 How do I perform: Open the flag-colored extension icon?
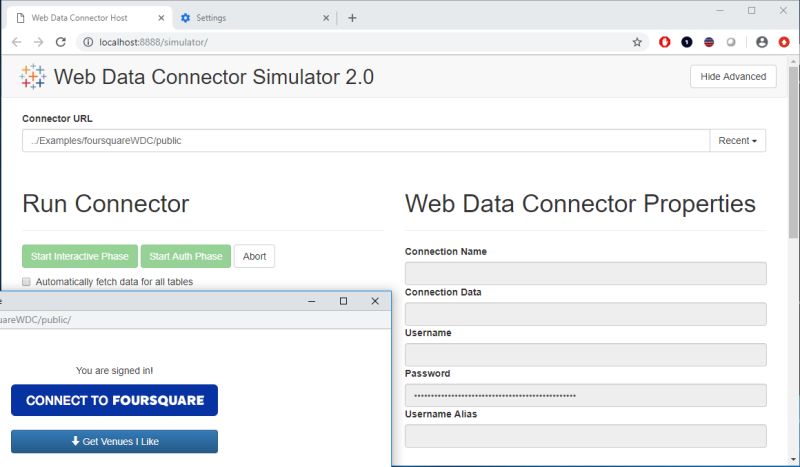[709, 42]
